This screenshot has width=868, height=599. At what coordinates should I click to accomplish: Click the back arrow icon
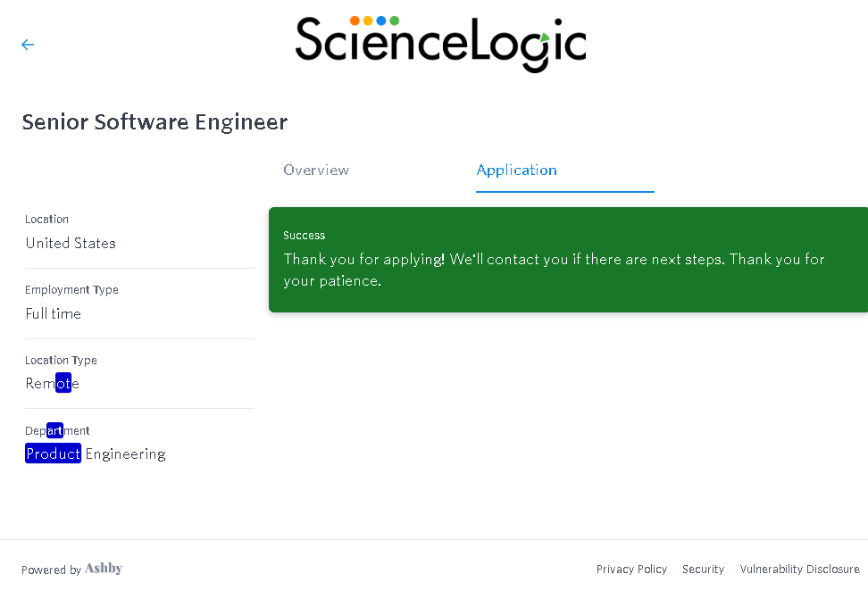tap(28, 45)
